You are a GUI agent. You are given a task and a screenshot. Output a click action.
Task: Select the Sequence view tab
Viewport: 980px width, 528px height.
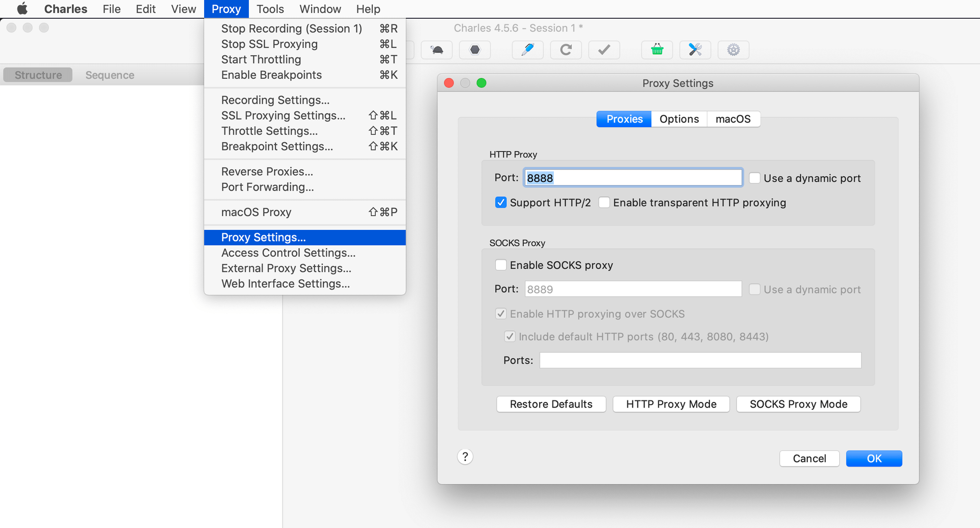[x=110, y=75]
